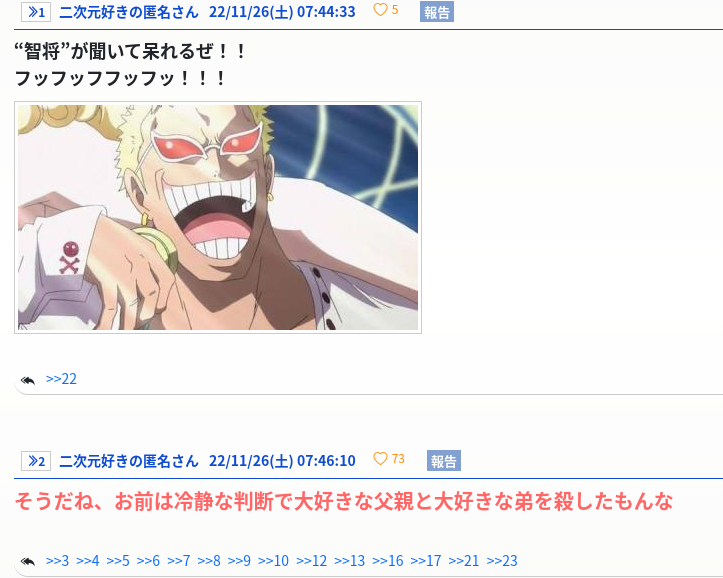Jump to reply >>21

[x=464, y=560]
